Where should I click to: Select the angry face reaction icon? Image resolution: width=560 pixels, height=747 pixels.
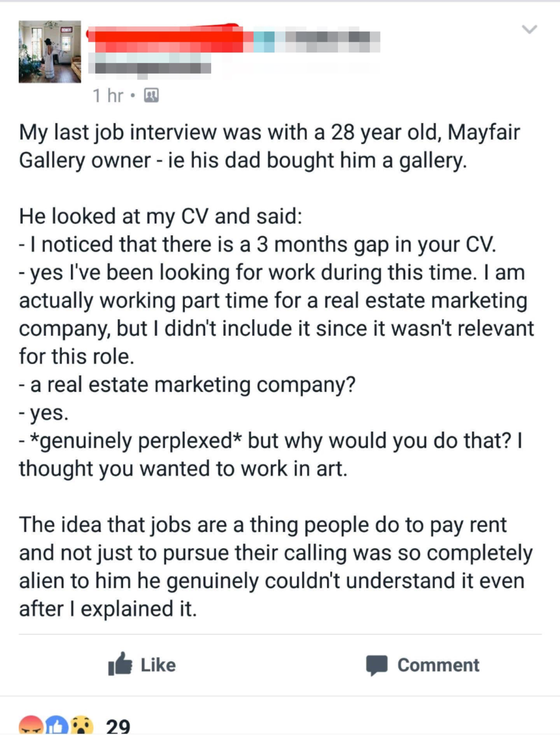click(31, 725)
